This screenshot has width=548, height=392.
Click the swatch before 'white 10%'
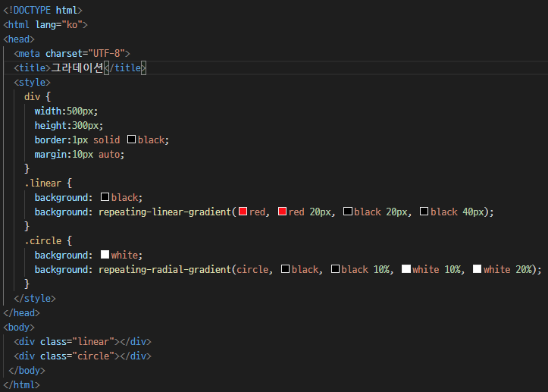(x=406, y=269)
